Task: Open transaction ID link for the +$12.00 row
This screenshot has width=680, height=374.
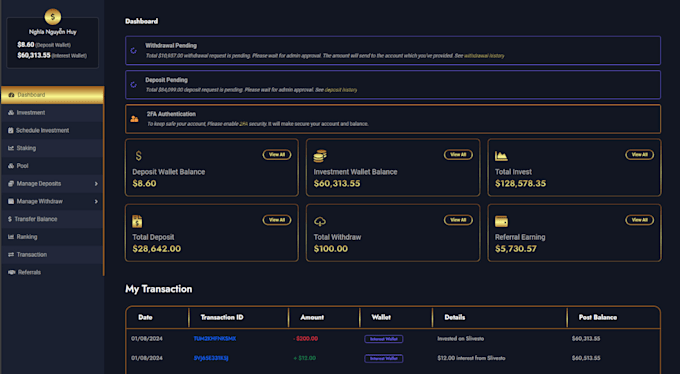Action: (211, 358)
